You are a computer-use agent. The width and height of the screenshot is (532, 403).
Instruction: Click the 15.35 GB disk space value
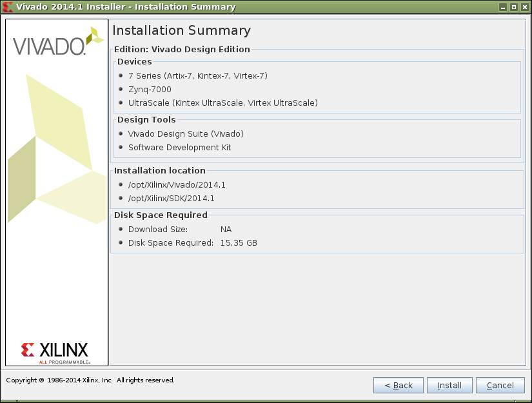coord(239,243)
